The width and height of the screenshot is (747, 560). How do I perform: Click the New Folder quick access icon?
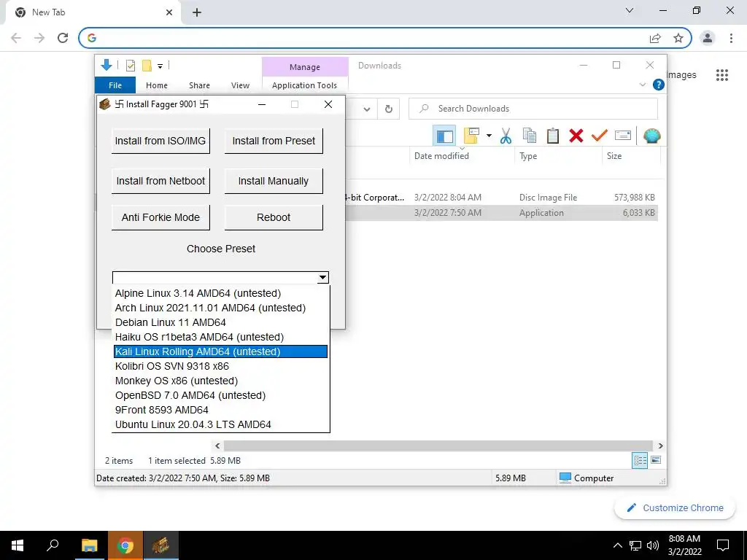pos(147,66)
